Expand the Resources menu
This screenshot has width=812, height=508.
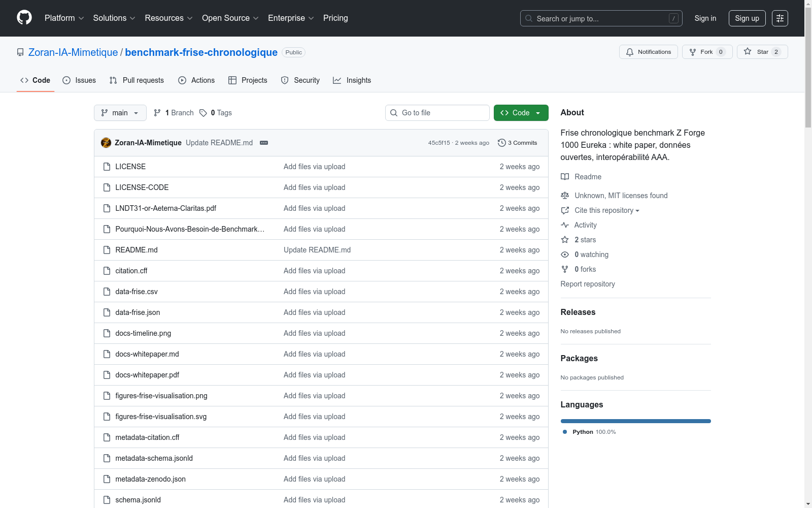[168, 18]
